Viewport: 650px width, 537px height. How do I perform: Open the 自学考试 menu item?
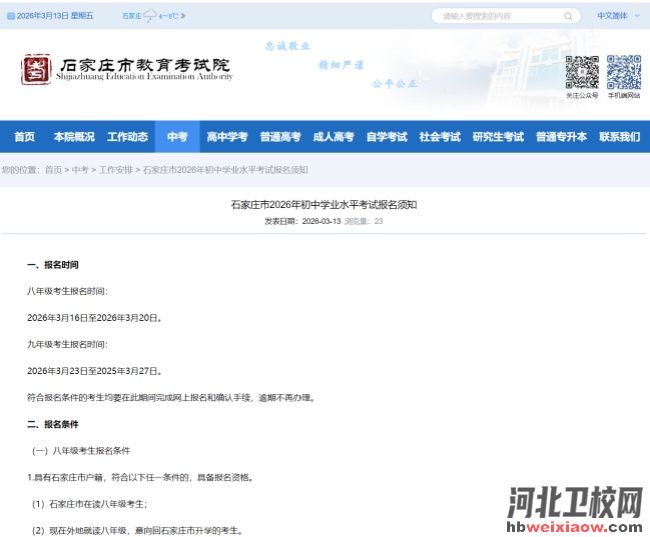386,137
